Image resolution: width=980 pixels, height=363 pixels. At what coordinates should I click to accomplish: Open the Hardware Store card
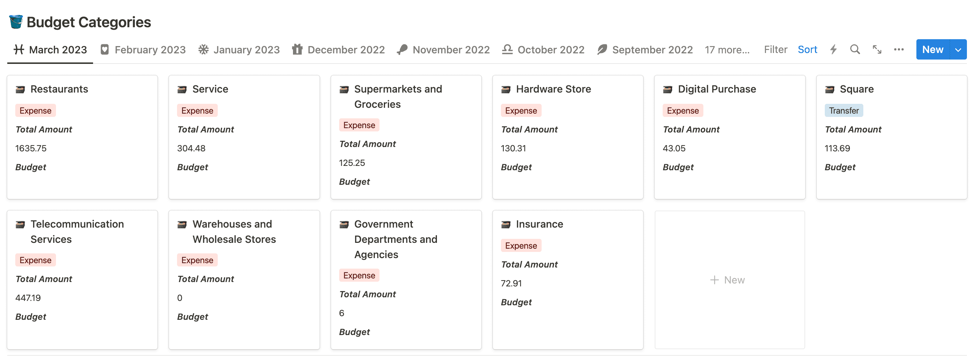[568, 137]
